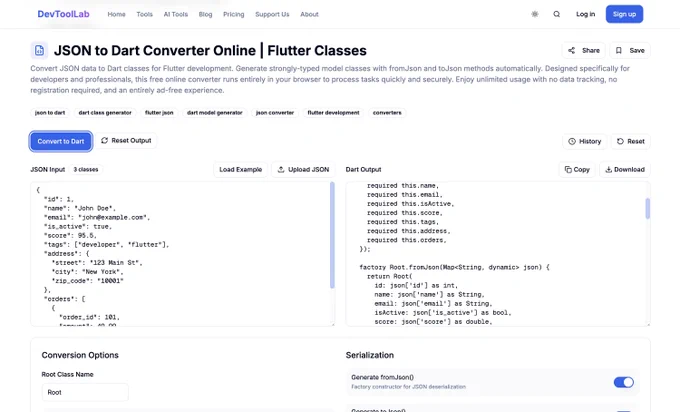Screen dimensions: 680x412
Task: Click the 'Conversion Options' heading
Action: point(80,355)
